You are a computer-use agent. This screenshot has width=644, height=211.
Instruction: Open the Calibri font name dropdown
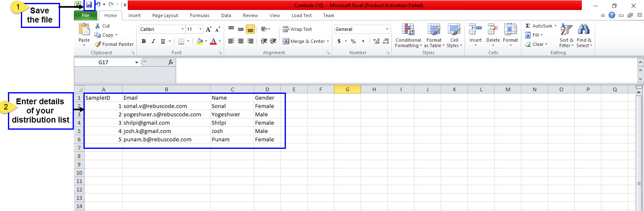coord(182,29)
